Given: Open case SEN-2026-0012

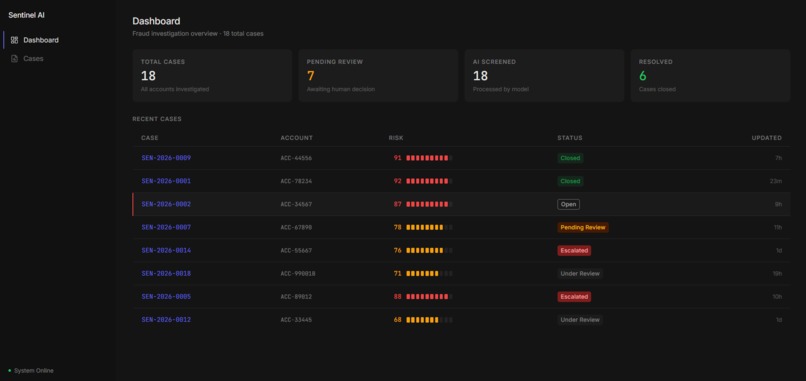Looking at the screenshot, I should [166, 320].
